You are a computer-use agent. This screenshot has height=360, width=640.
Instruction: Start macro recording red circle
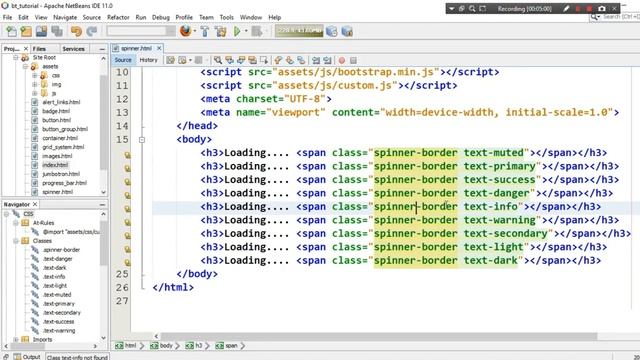point(342,60)
